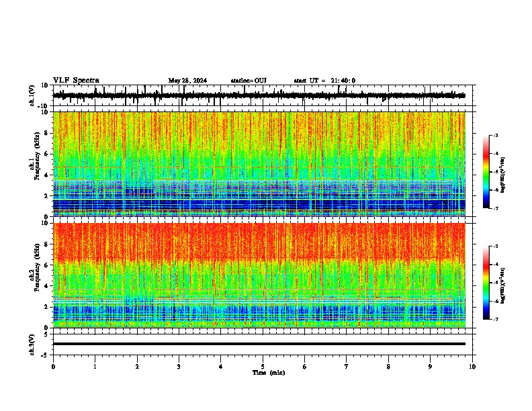Click the ch.1(V) waveform trace panel
Image resolution: width=532 pixels, height=411 pixels.
pos(264,95)
